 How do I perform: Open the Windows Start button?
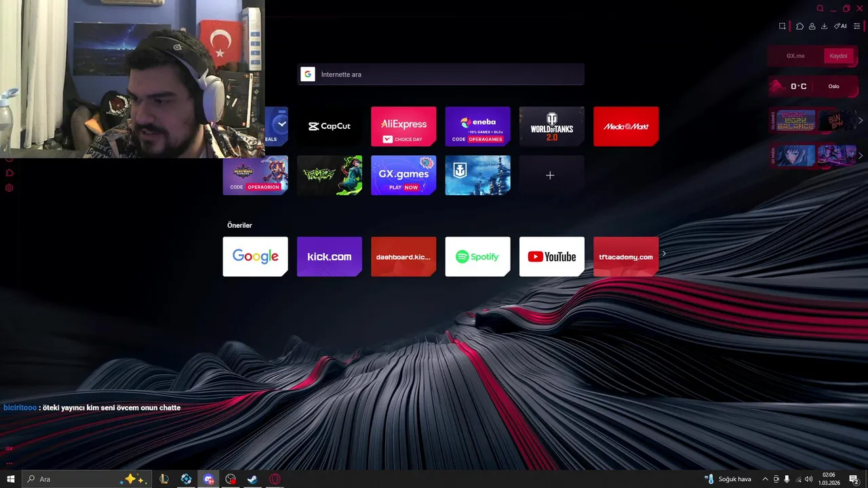pos(11,479)
